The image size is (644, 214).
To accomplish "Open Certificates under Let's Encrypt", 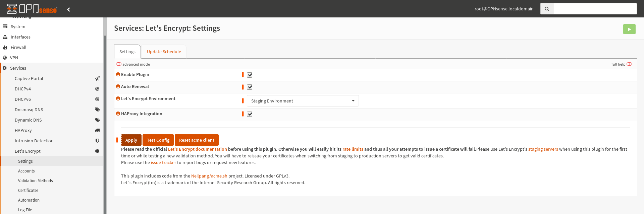I will coord(28,190).
